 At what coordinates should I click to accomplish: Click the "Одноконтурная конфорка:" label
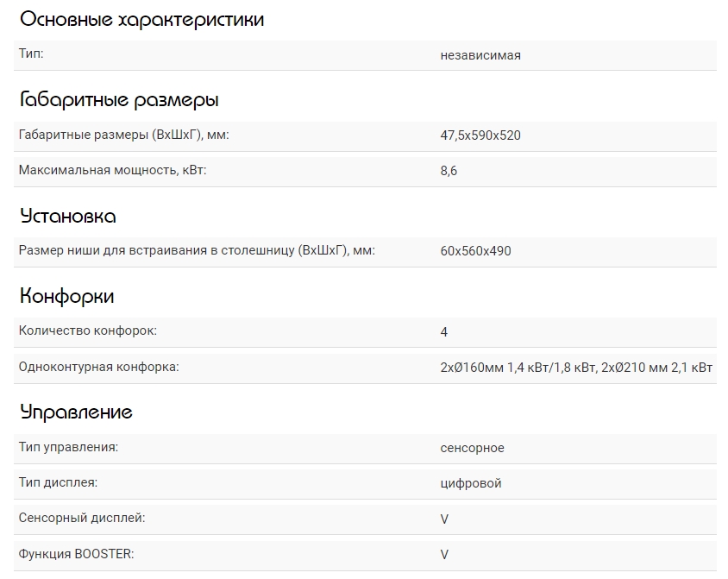pyautogui.click(x=98, y=367)
